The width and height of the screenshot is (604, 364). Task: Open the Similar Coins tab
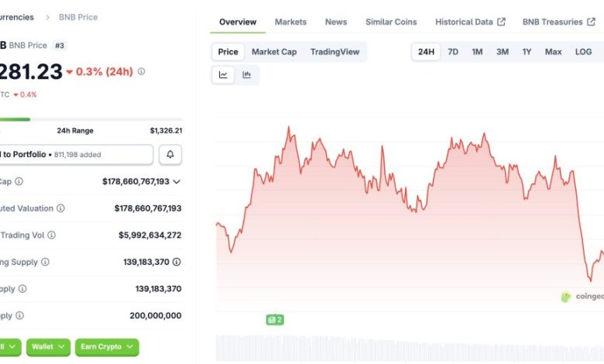click(x=391, y=22)
